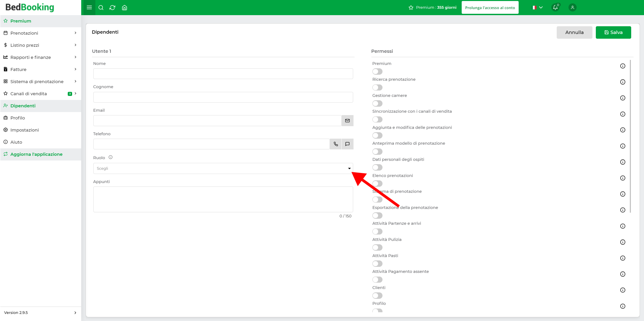Open the user account avatar icon

coord(572,7)
